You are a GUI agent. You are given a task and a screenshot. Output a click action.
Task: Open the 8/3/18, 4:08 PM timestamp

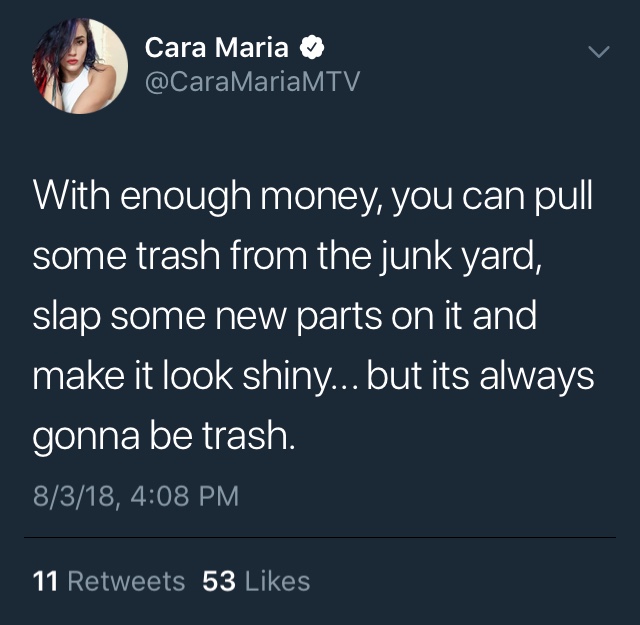(x=136, y=496)
